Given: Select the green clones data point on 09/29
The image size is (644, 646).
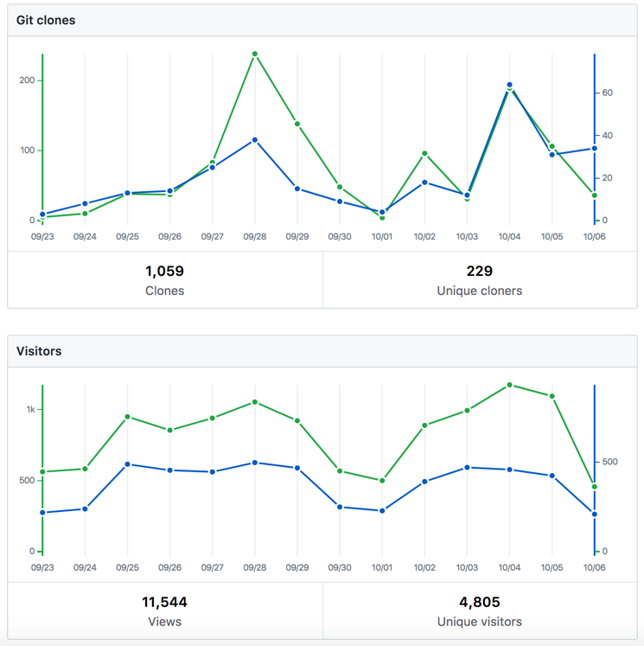Looking at the screenshot, I should click(297, 124).
